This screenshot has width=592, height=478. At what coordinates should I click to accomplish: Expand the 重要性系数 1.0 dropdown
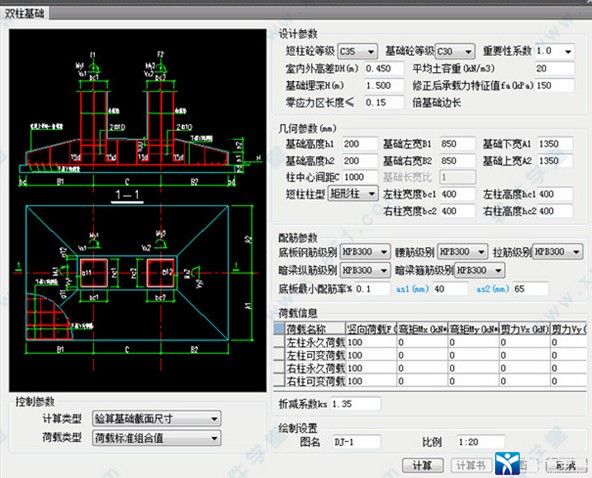(555, 51)
